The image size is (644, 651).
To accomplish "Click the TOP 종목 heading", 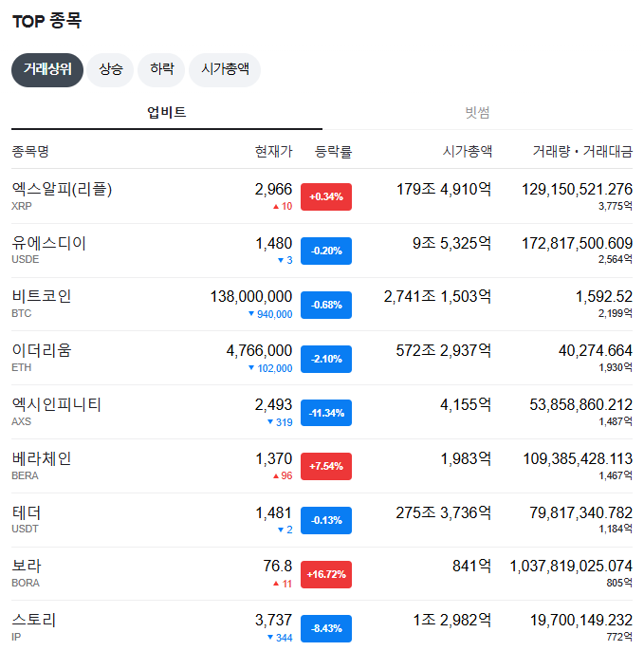I will coord(46,21).
